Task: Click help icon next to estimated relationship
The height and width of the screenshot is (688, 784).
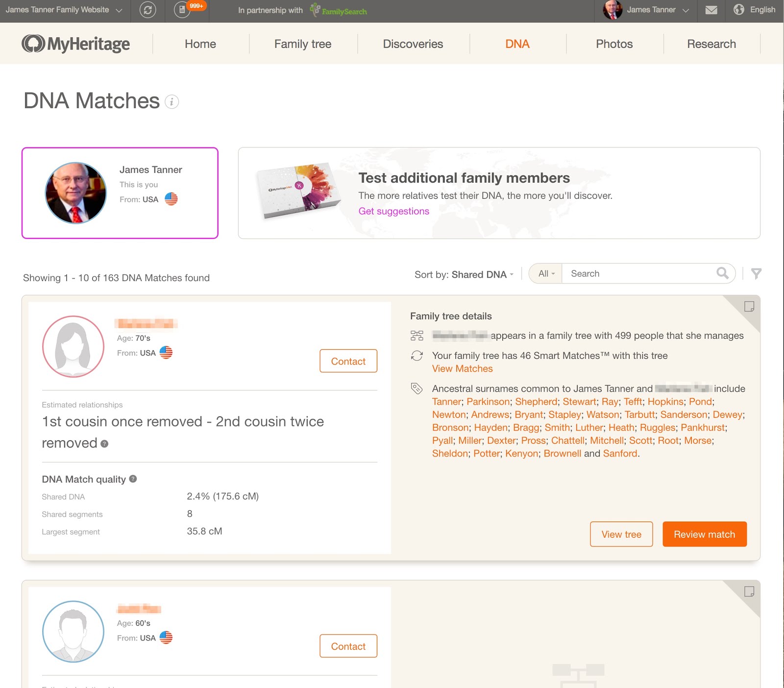Action: (104, 444)
